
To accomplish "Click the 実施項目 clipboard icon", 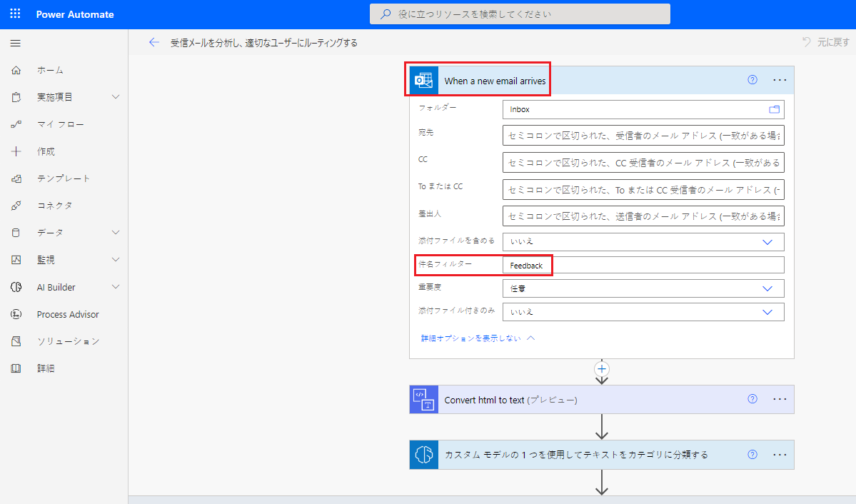I will coord(16,97).
